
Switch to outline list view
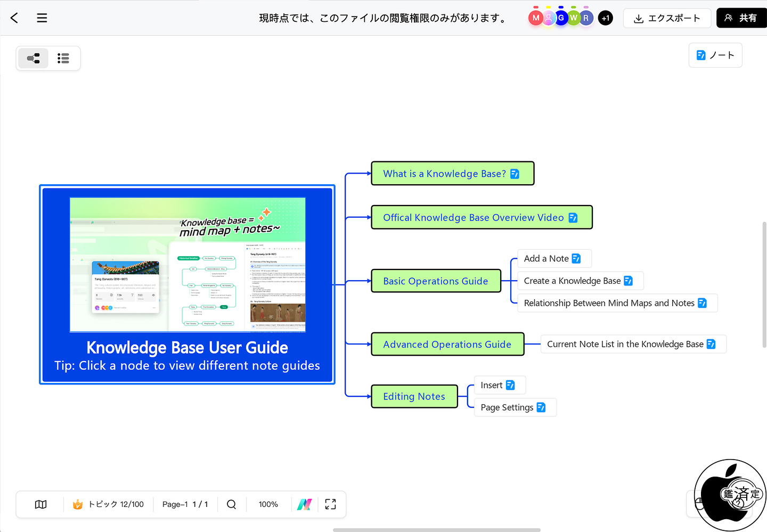(63, 59)
